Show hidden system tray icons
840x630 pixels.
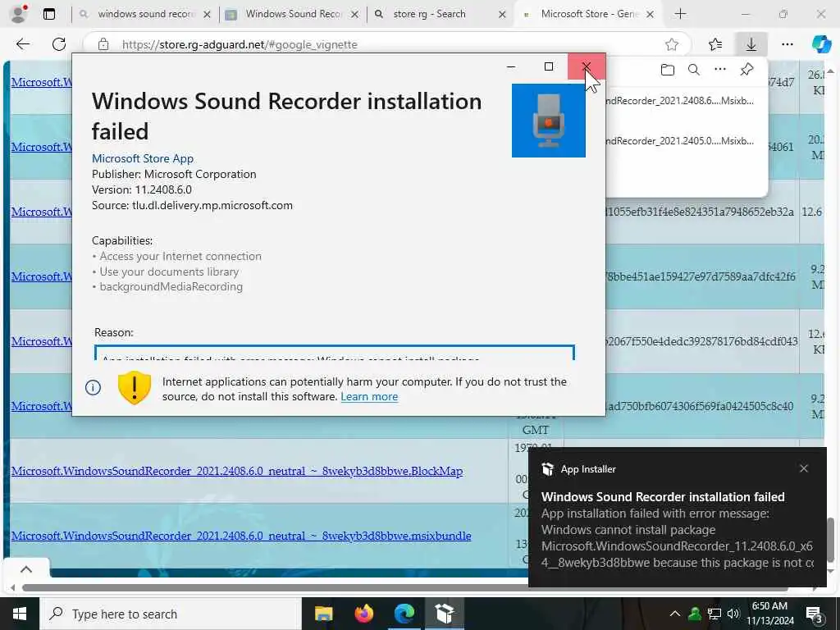pyautogui.click(x=675, y=614)
